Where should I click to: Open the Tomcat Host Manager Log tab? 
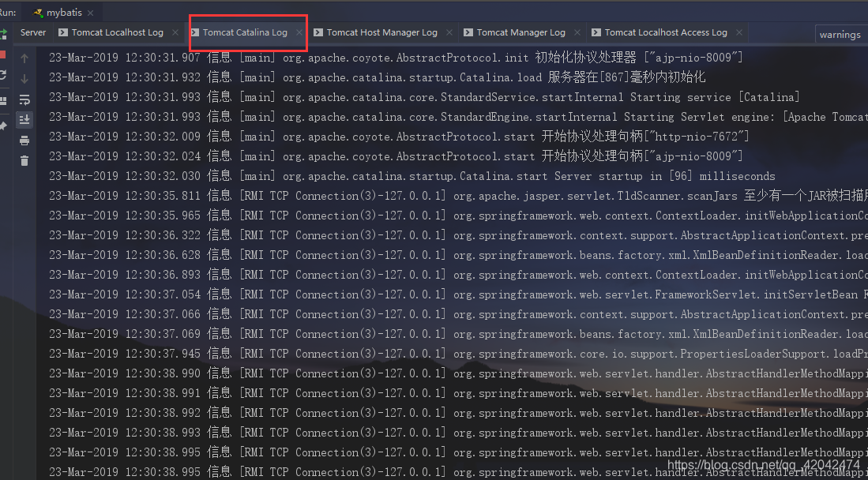tap(382, 32)
